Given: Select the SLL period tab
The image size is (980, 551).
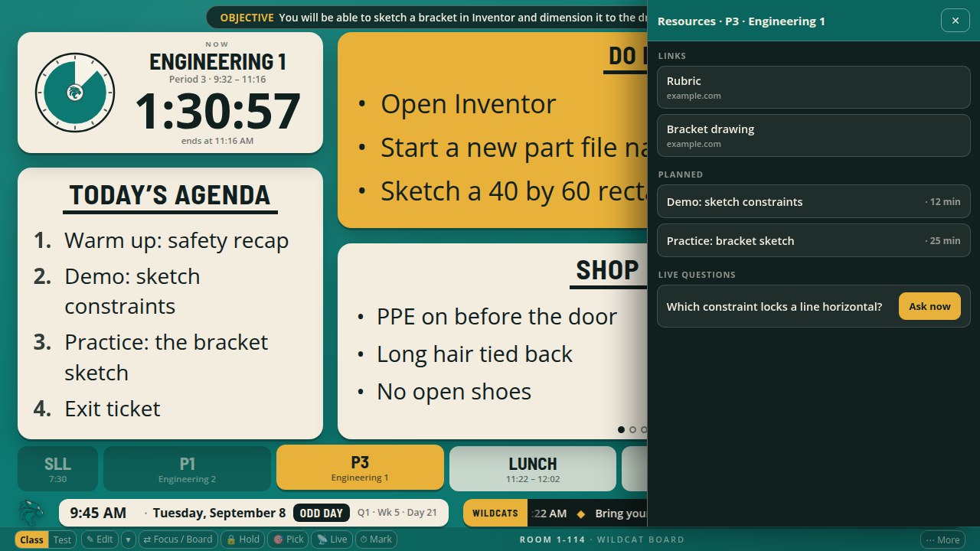Looking at the screenshot, I should (x=57, y=468).
